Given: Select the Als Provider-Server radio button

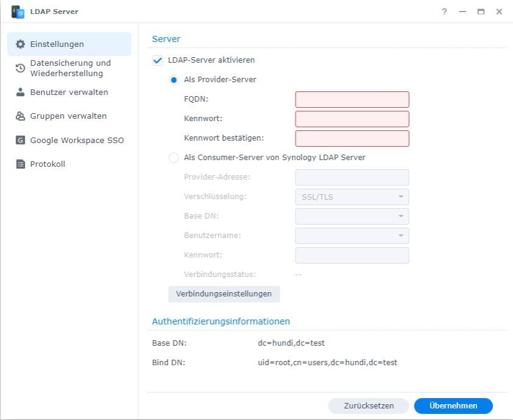Looking at the screenshot, I should 174,80.
